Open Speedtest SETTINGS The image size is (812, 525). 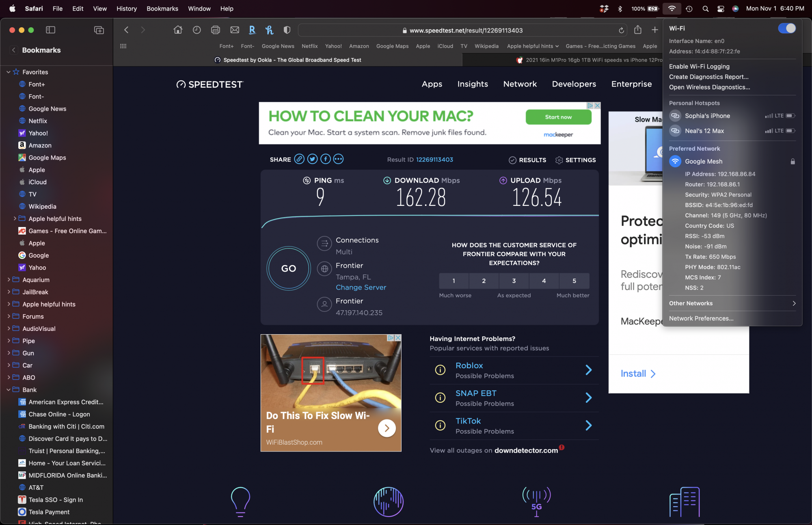(575, 160)
